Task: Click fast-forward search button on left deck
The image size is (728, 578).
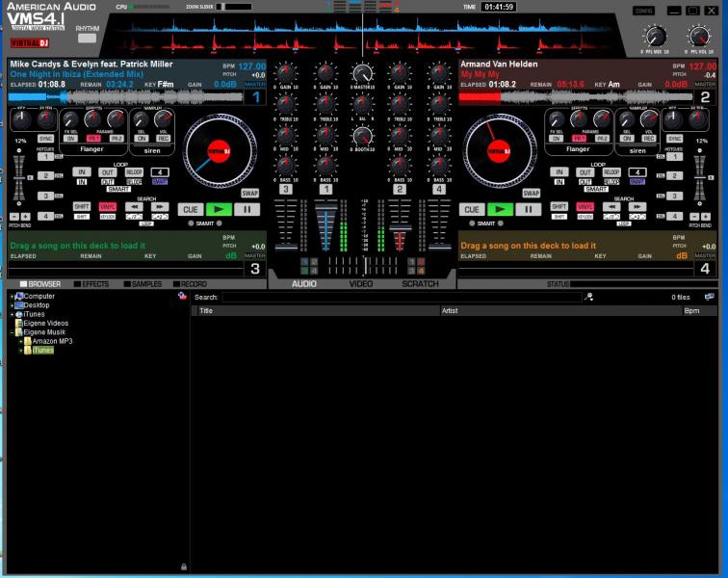Action: pyautogui.click(x=160, y=206)
